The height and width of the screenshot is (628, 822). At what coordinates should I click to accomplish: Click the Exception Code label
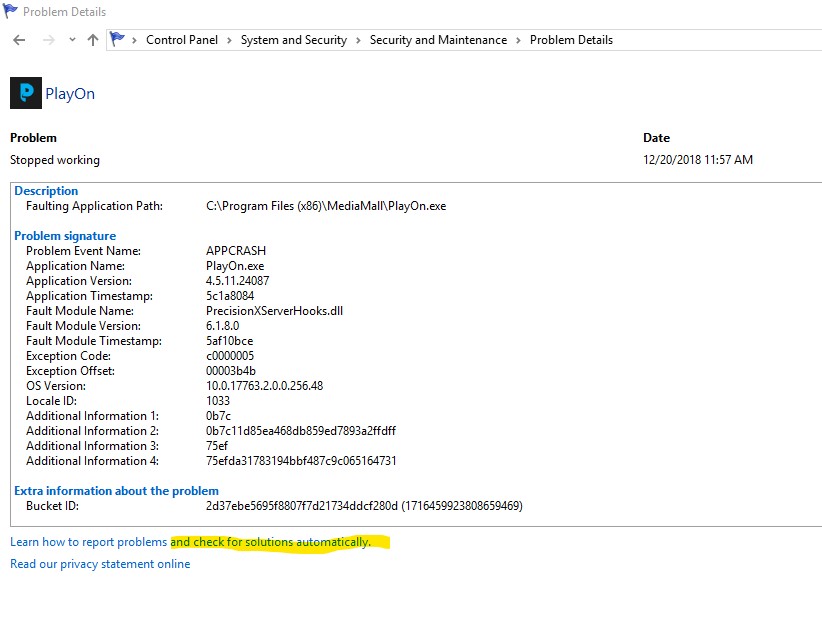tap(69, 356)
